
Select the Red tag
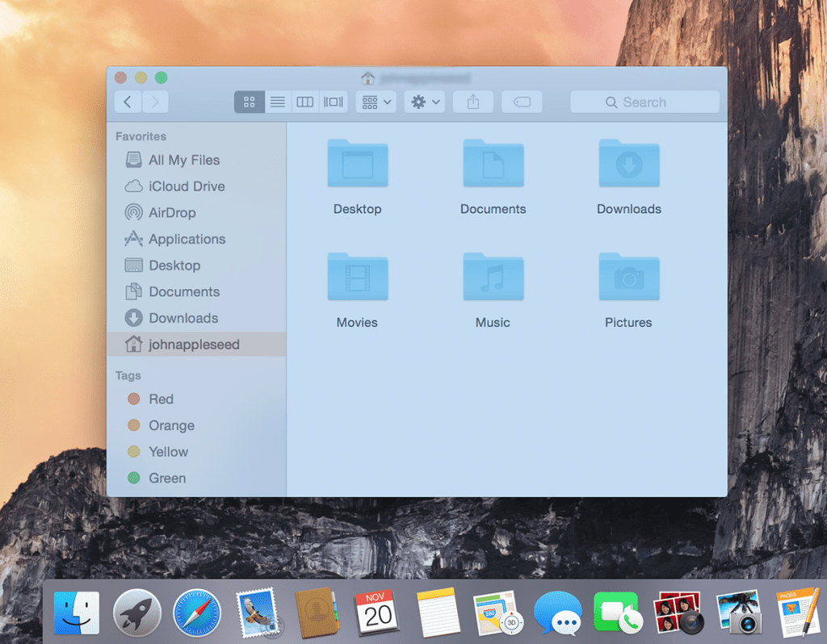(161, 399)
